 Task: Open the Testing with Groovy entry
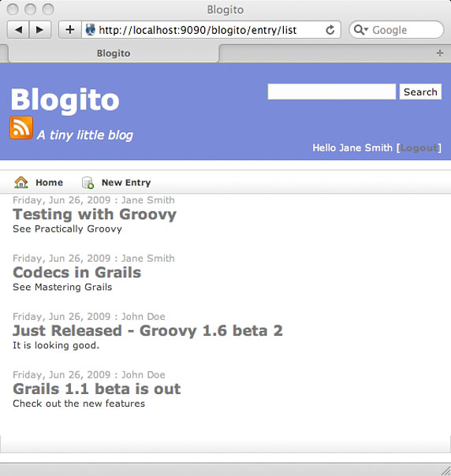coord(95,214)
